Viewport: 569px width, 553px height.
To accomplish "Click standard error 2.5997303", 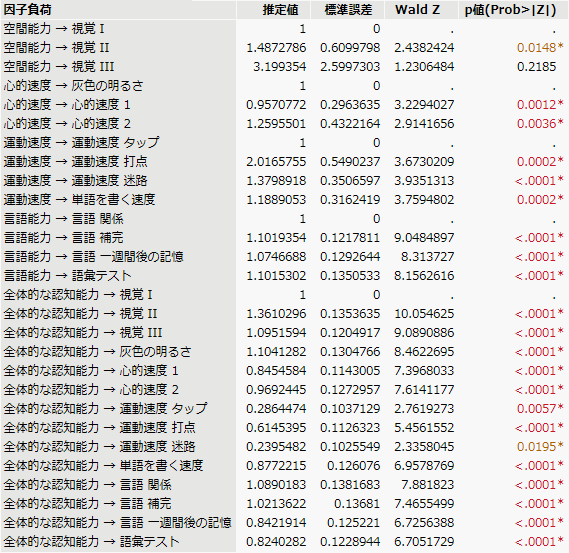I will [x=350, y=67].
